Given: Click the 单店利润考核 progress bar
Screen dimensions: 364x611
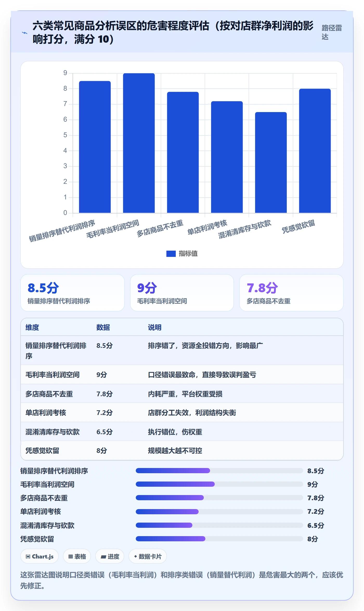Looking at the screenshot, I should [219, 512].
